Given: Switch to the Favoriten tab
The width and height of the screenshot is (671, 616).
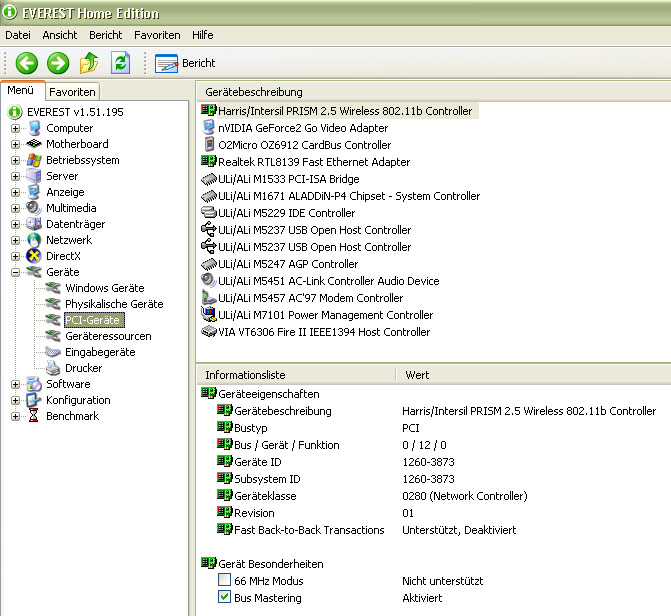Looking at the screenshot, I should click(x=72, y=92).
